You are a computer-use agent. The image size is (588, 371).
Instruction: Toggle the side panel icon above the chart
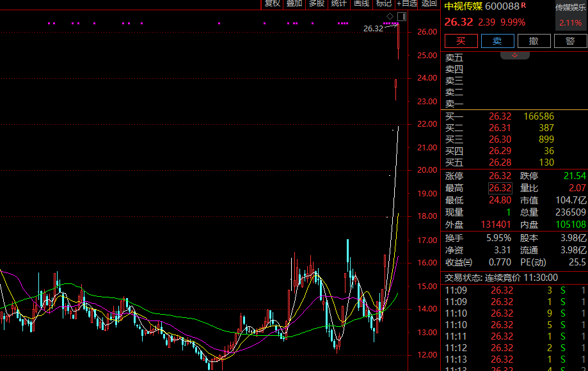pos(402,17)
